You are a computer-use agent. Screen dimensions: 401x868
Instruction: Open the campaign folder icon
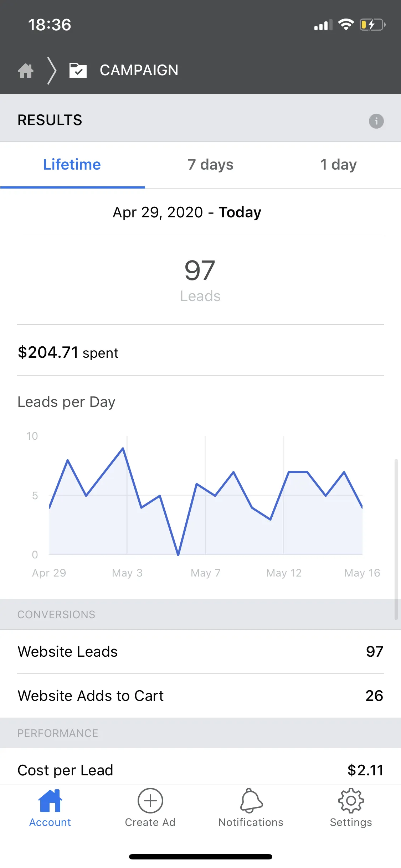click(78, 70)
